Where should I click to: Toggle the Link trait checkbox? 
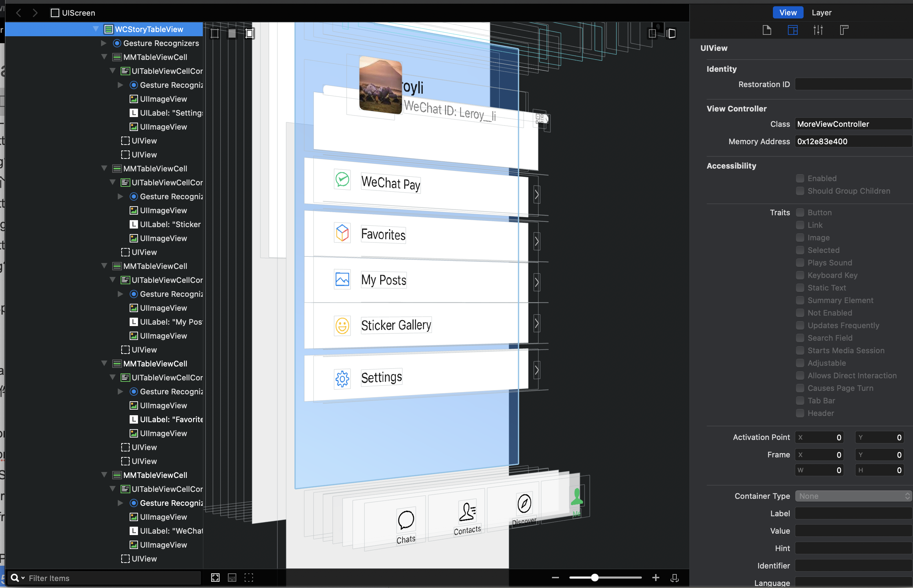tap(800, 225)
